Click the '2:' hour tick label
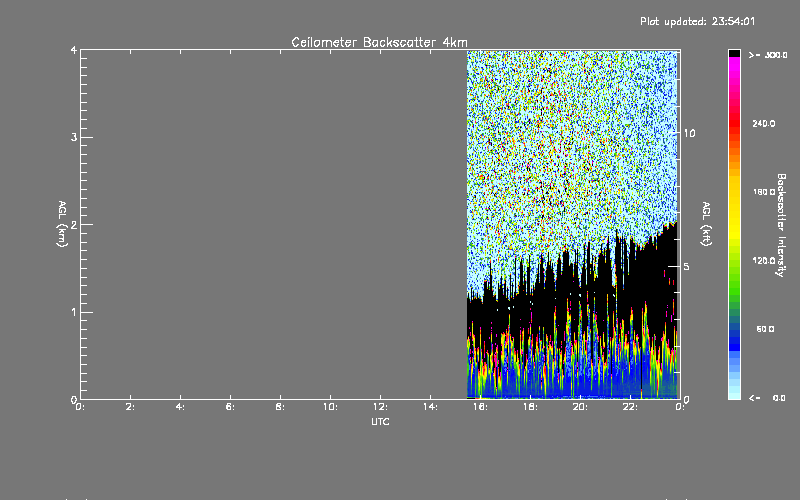This screenshot has width=800, height=500. (x=130, y=407)
